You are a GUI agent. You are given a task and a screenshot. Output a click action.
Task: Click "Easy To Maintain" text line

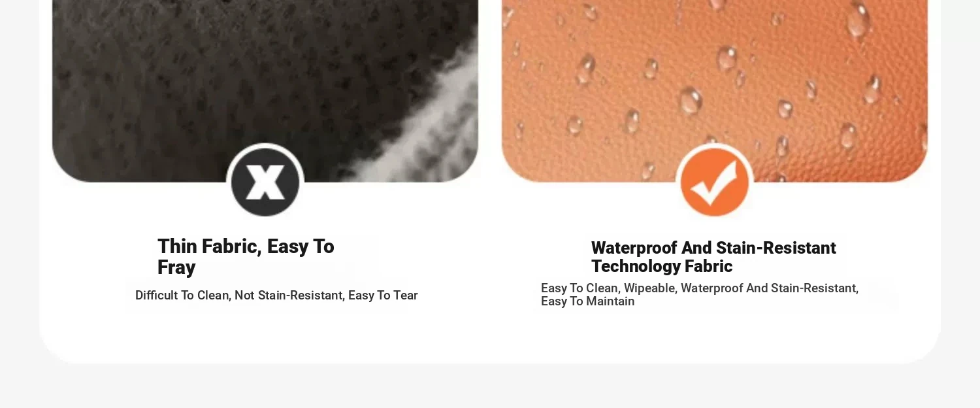tap(588, 301)
